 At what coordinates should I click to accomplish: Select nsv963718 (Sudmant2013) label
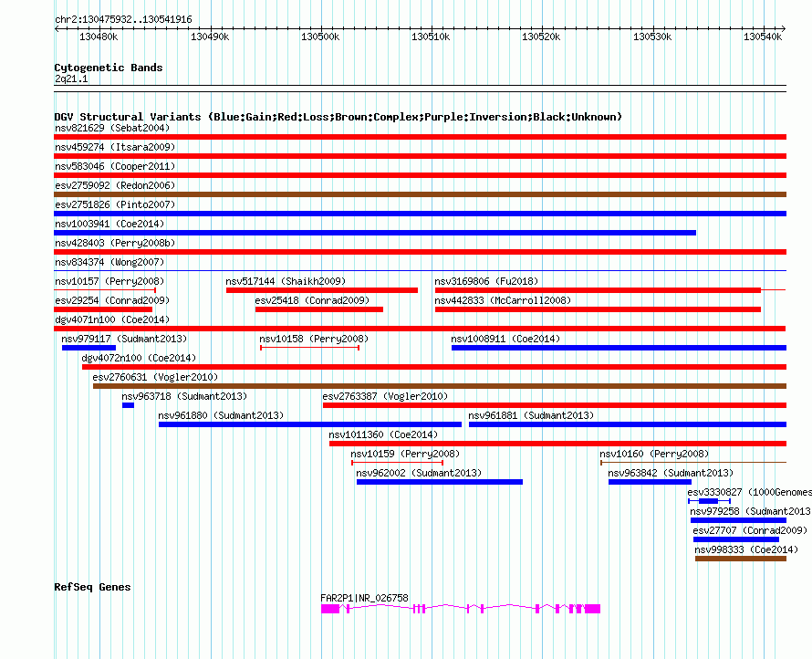pos(184,396)
